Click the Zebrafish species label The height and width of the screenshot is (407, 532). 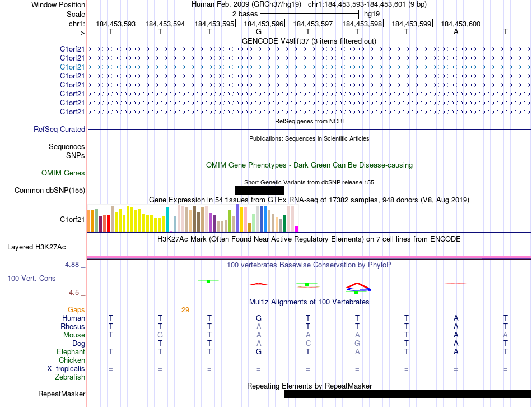(70, 377)
